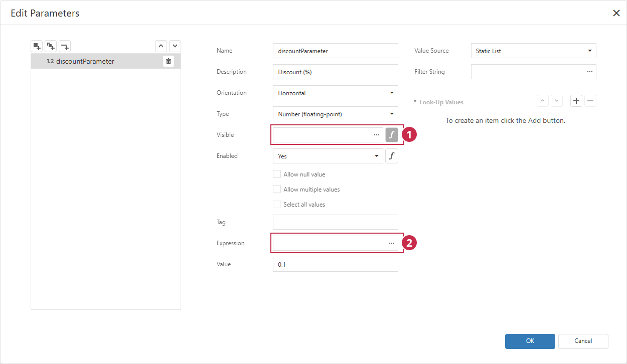Click the Tag text field
Screen dimensions: 627x364
point(335,222)
